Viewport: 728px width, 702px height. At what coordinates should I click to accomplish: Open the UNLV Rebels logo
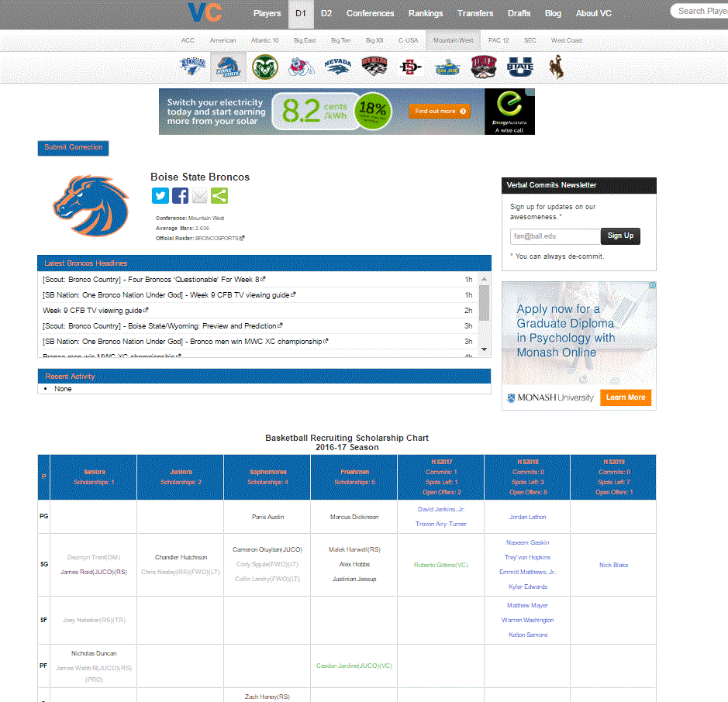click(x=483, y=67)
